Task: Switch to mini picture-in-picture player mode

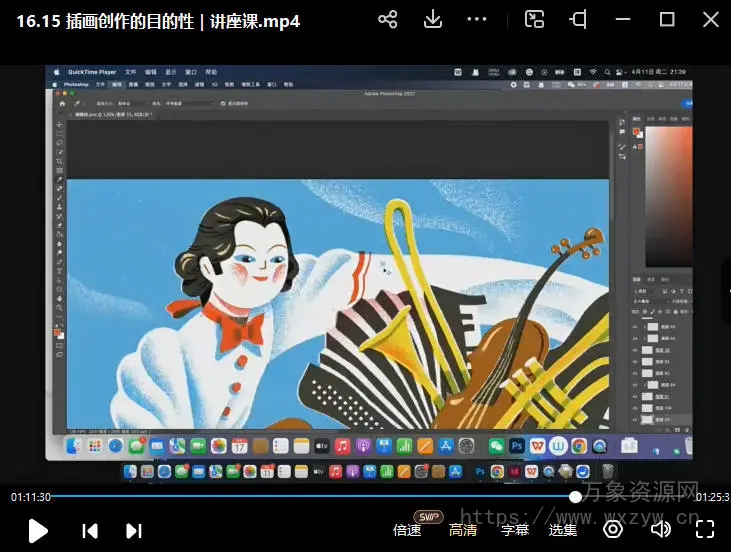Action: (x=535, y=20)
